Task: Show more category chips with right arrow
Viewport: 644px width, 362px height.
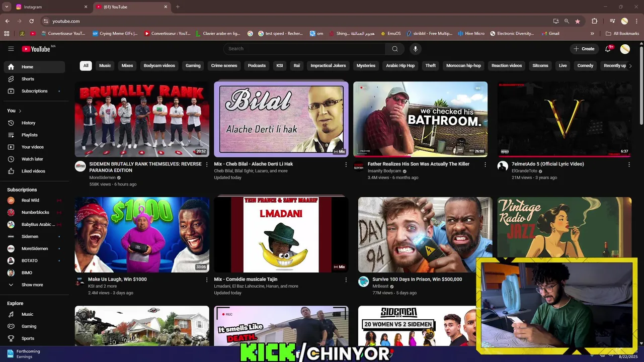Action: 630,66
